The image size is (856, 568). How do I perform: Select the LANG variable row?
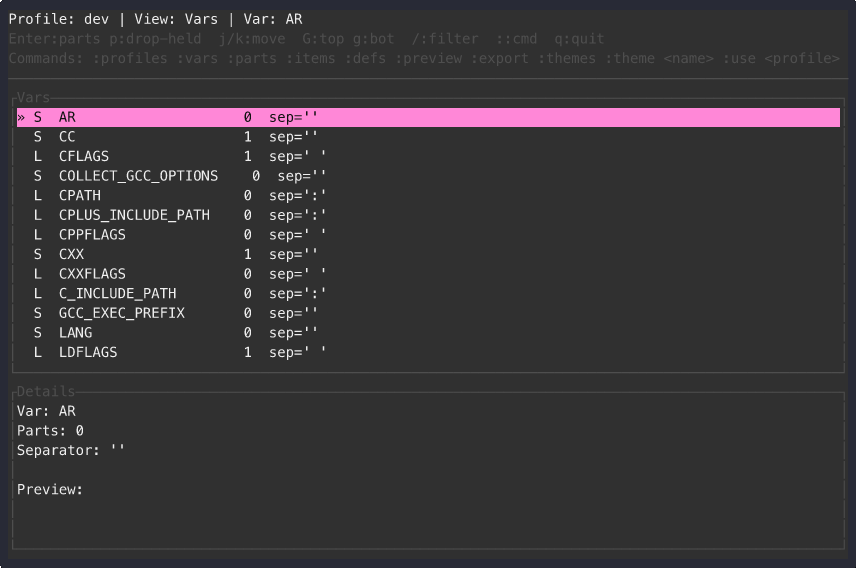[428, 334]
